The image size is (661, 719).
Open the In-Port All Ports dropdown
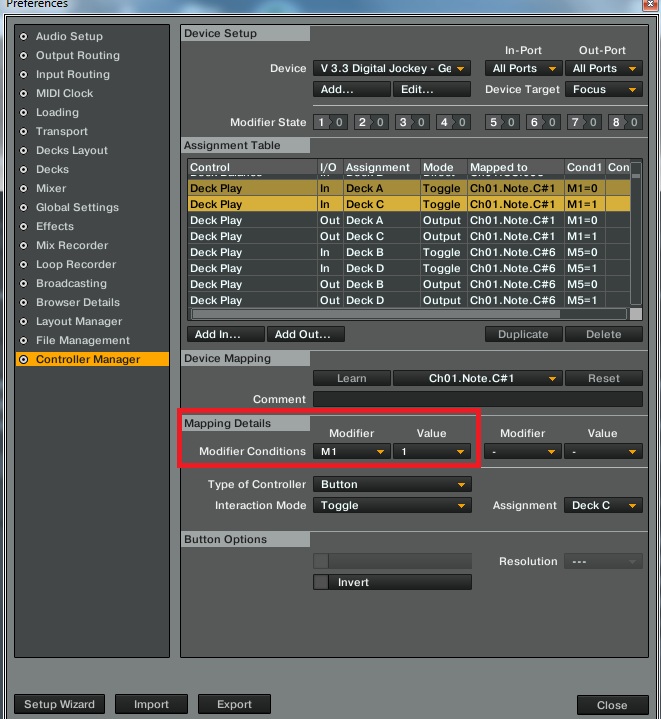[523, 68]
